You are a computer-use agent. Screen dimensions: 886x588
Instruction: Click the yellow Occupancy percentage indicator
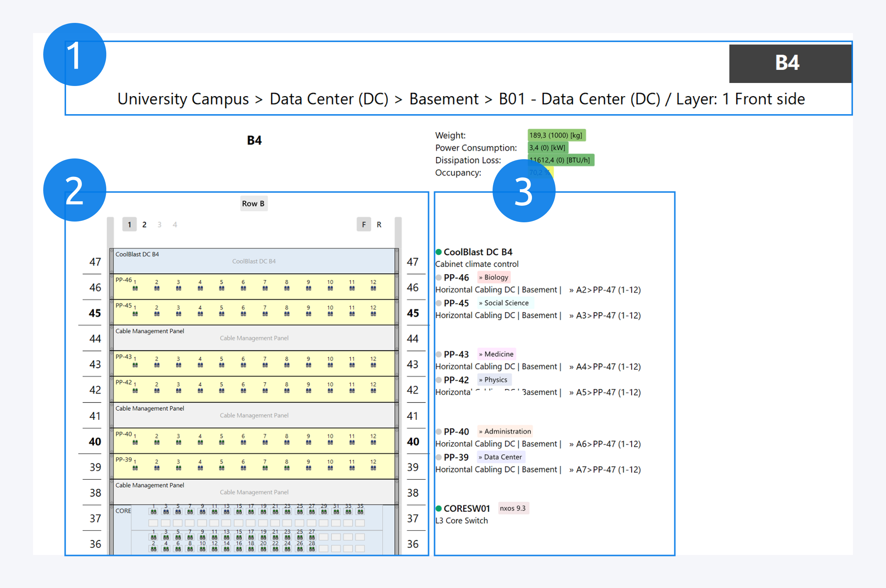point(541,172)
